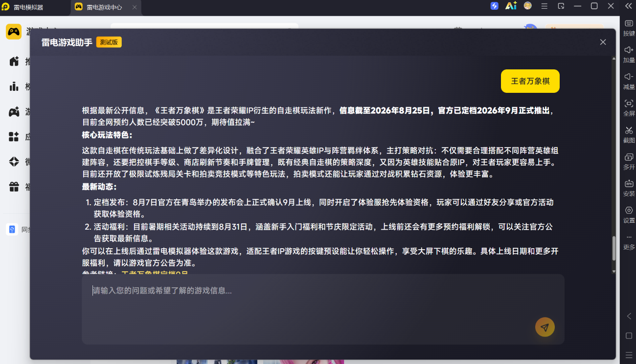The width and height of the screenshot is (636, 364).
Task: Click the four-pointed star sidebar icon
Action: coord(14,162)
